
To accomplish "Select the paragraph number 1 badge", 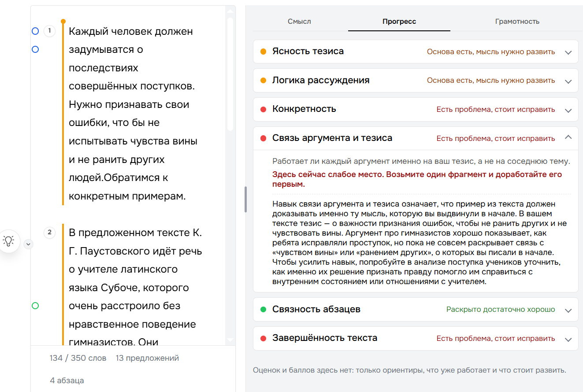I will click(50, 31).
